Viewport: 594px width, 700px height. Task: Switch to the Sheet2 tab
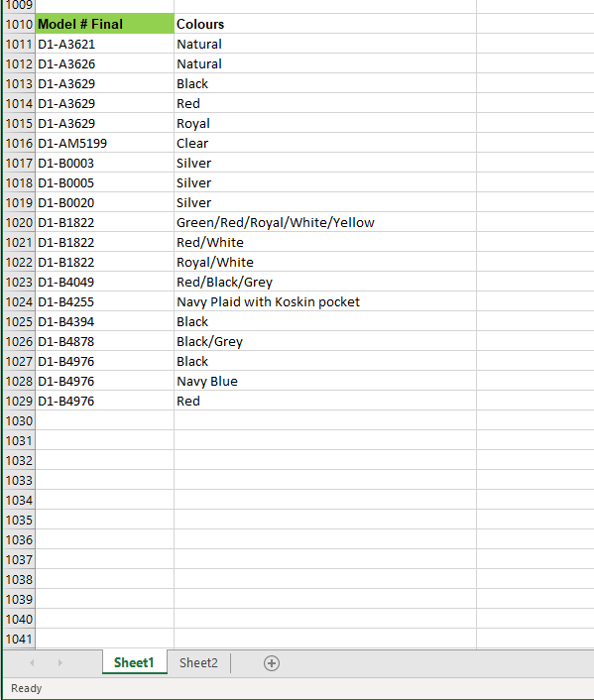[198, 663]
